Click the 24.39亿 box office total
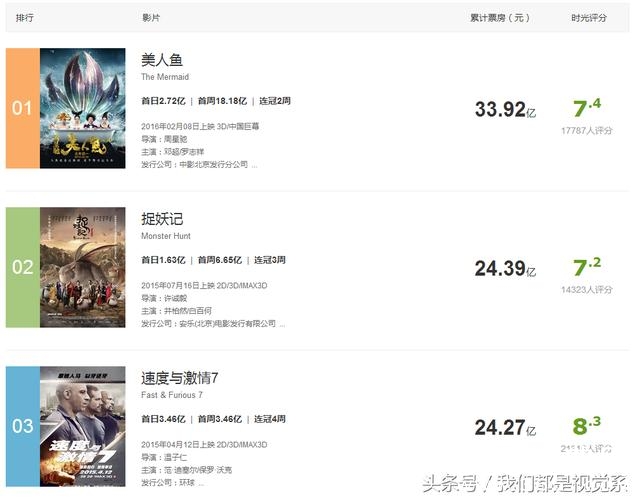640x500 pixels. [x=505, y=269]
